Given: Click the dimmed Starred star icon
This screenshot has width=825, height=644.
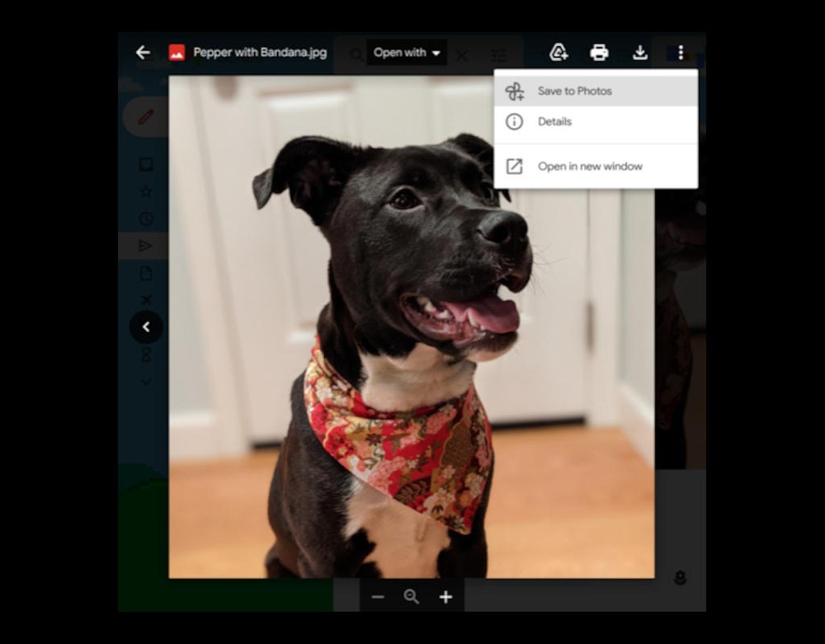Looking at the screenshot, I should [x=146, y=191].
